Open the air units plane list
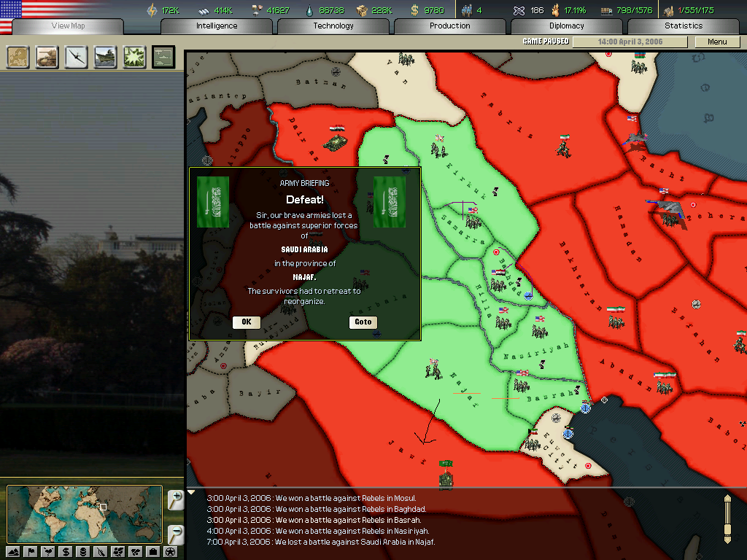747x560 pixels. point(76,57)
